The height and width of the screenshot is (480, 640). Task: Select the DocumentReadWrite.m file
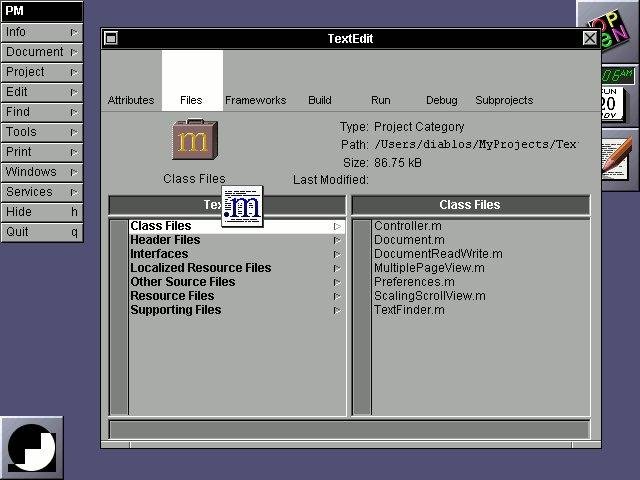[x=480, y=254]
